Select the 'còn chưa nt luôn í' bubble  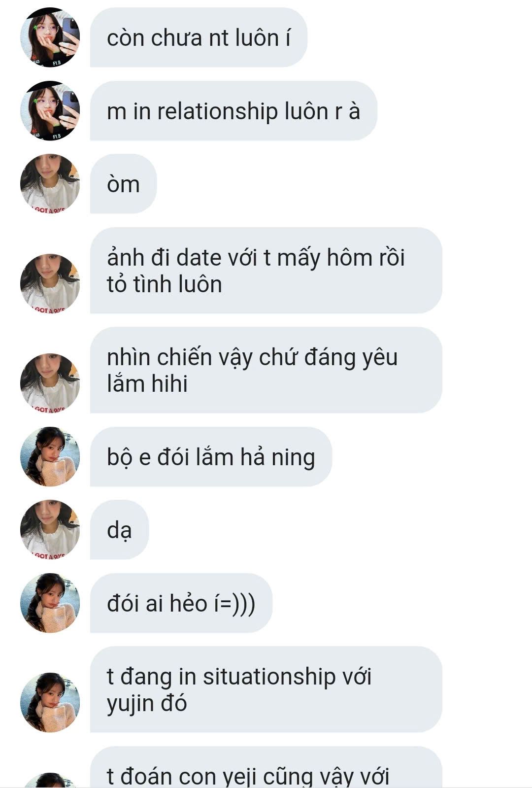[199, 37]
